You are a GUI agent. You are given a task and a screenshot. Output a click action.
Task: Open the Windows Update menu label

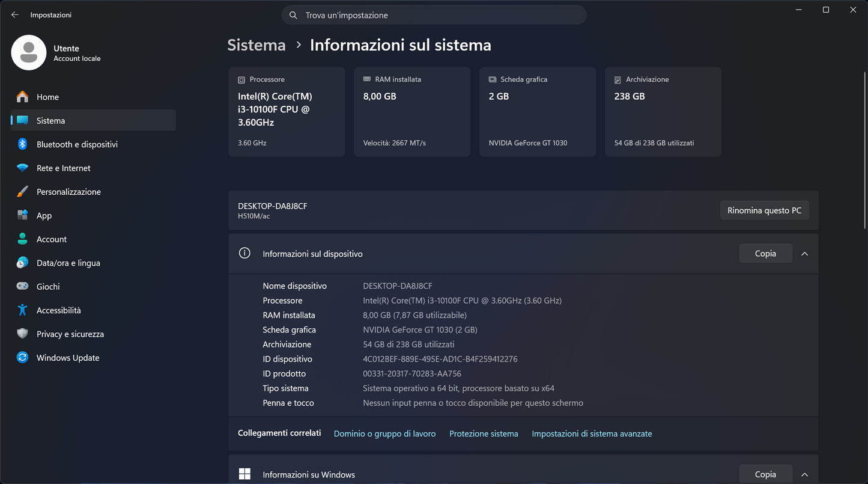[x=68, y=358]
